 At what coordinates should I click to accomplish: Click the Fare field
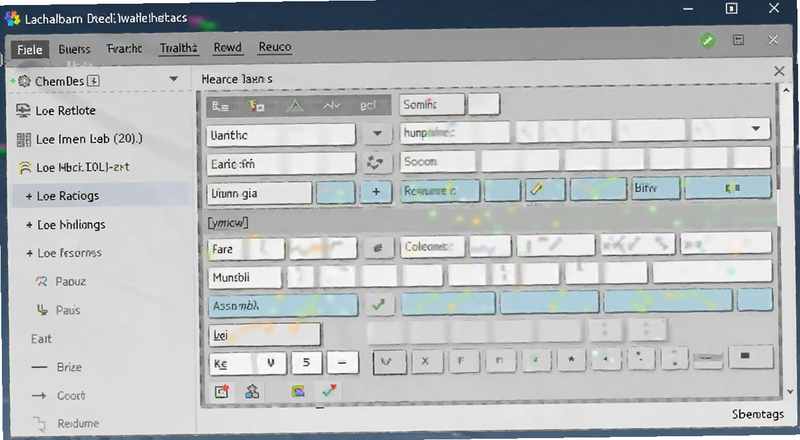[245, 249]
